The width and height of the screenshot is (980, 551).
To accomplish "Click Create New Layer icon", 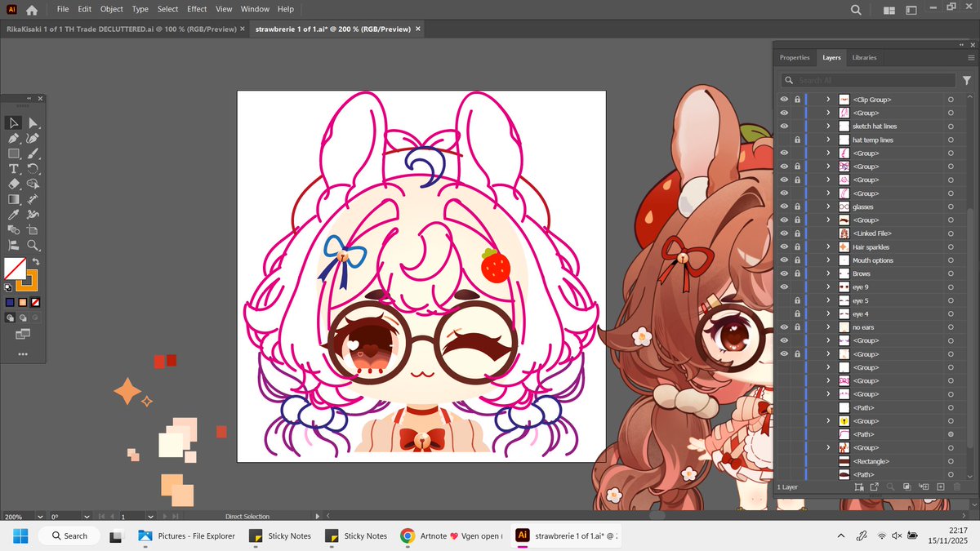I will (x=941, y=487).
